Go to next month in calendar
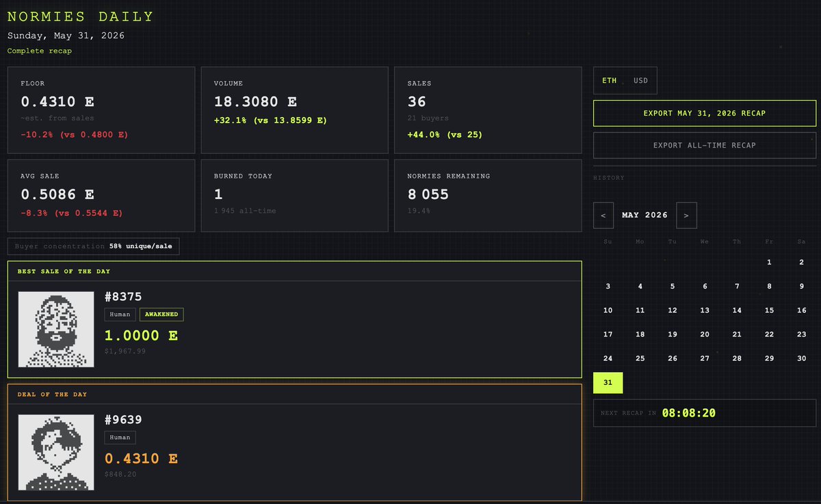The height and width of the screenshot is (504, 821). click(686, 215)
